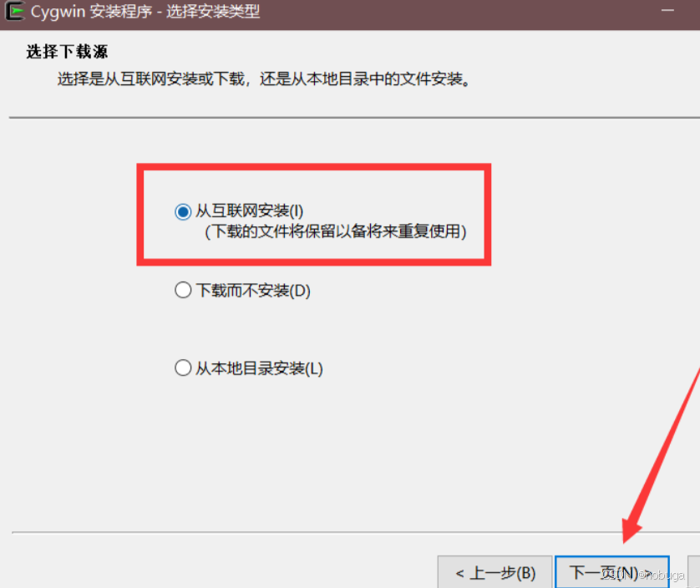Click the note (下载的文件将保留以备将来重复使用)
This screenshot has width=700, height=588.
point(336,231)
